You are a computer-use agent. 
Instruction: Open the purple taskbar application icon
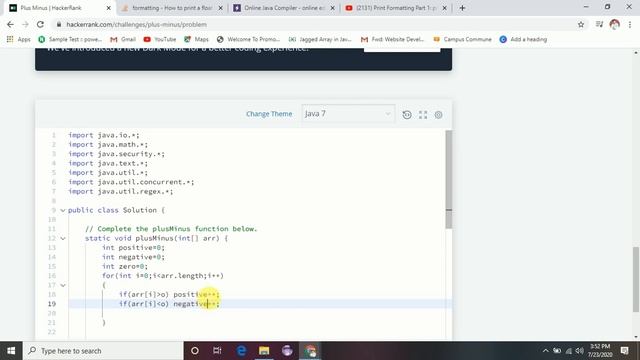coord(287,351)
